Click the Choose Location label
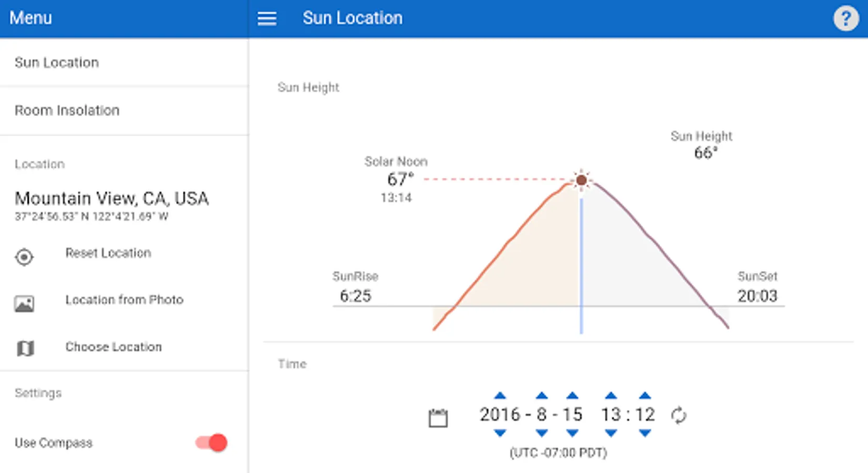868x473 pixels. click(x=113, y=347)
